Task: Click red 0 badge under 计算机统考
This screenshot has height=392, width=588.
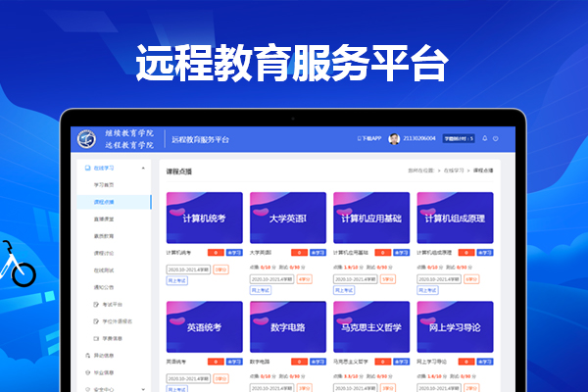Action: coord(216,253)
